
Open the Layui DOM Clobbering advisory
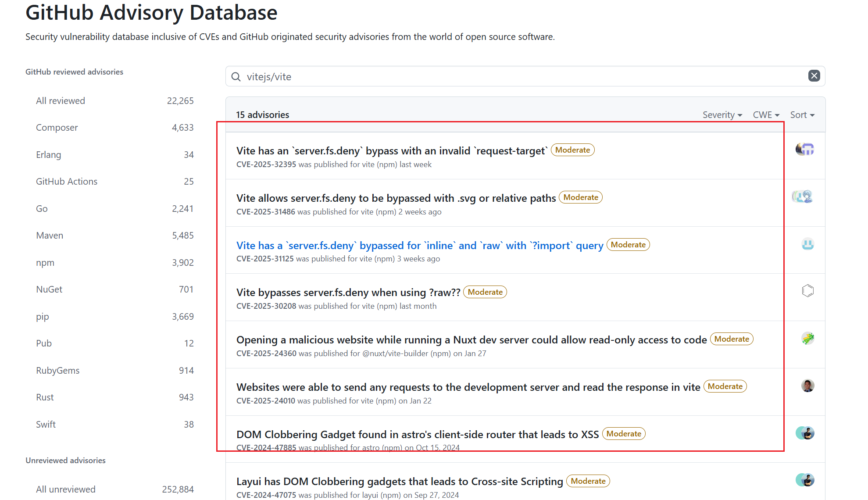tap(399, 482)
